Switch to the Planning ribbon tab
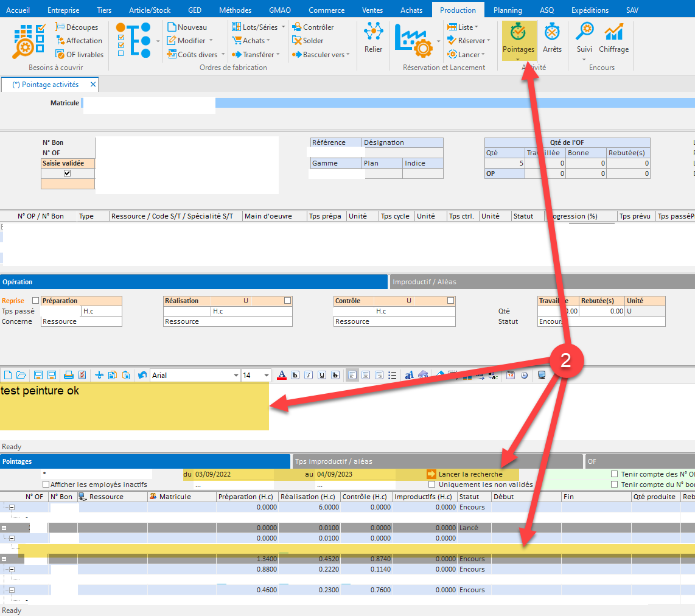The image size is (695, 616). (508, 10)
